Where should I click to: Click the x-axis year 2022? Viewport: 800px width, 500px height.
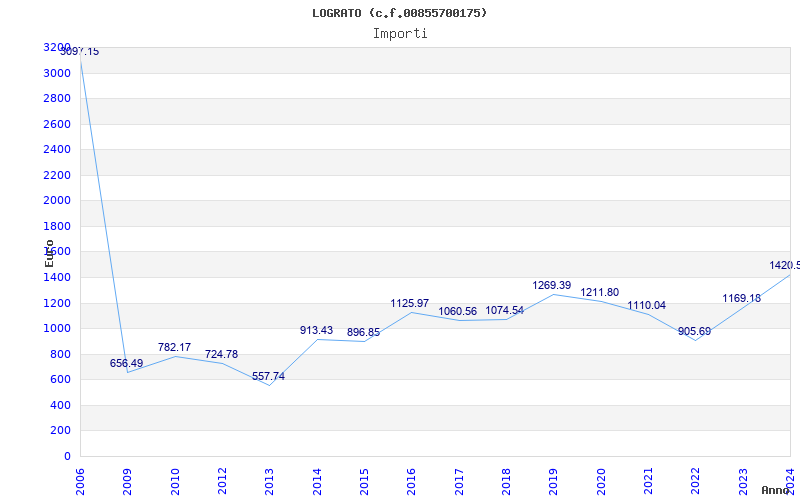pyautogui.click(x=695, y=481)
